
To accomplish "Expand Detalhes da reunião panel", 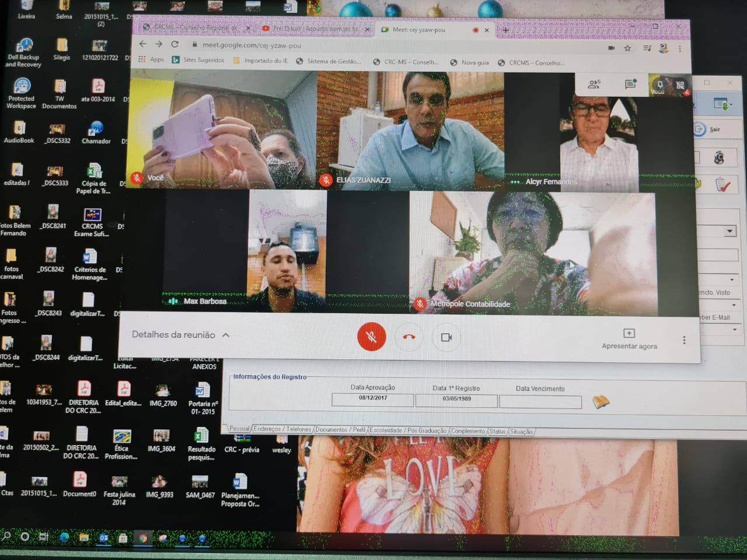I will (x=180, y=335).
